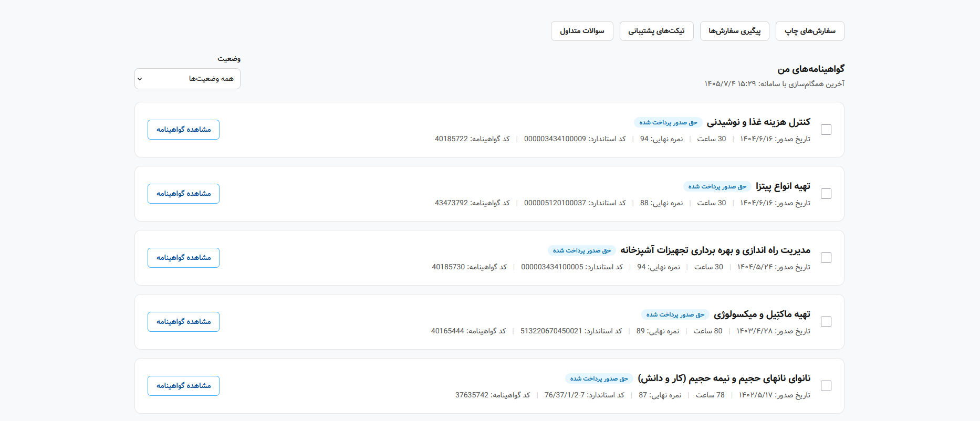Image resolution: width=980 pixels, height=421 pixels.
Task: Click paid badge beside تهیه ماکتیل و میکسولوژی
Action: coord(675,314)
